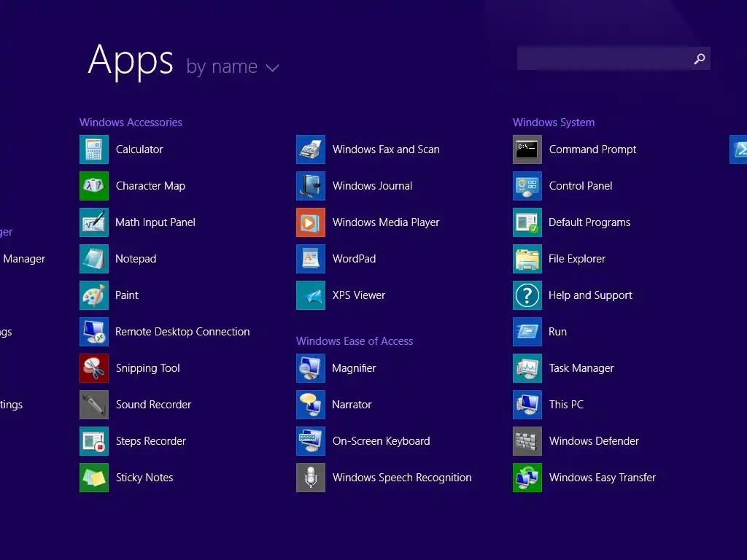
Task: Click the This PC monitor icon
Action: (x=527, y=405)
